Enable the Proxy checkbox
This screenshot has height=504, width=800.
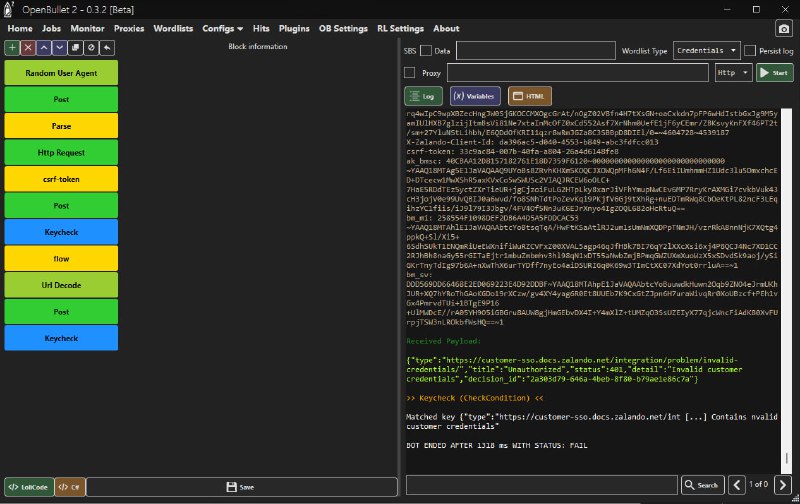409,73
